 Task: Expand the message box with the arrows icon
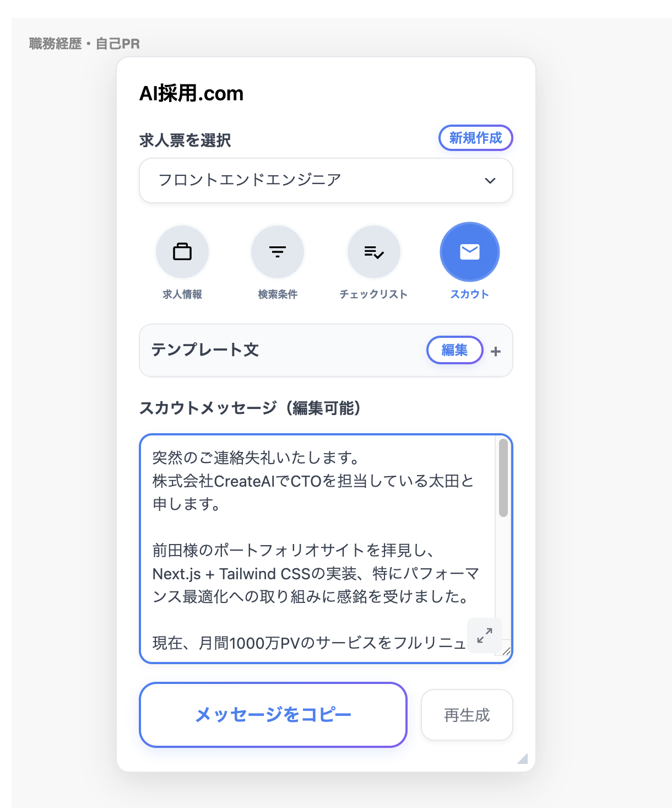pos(485,635)
